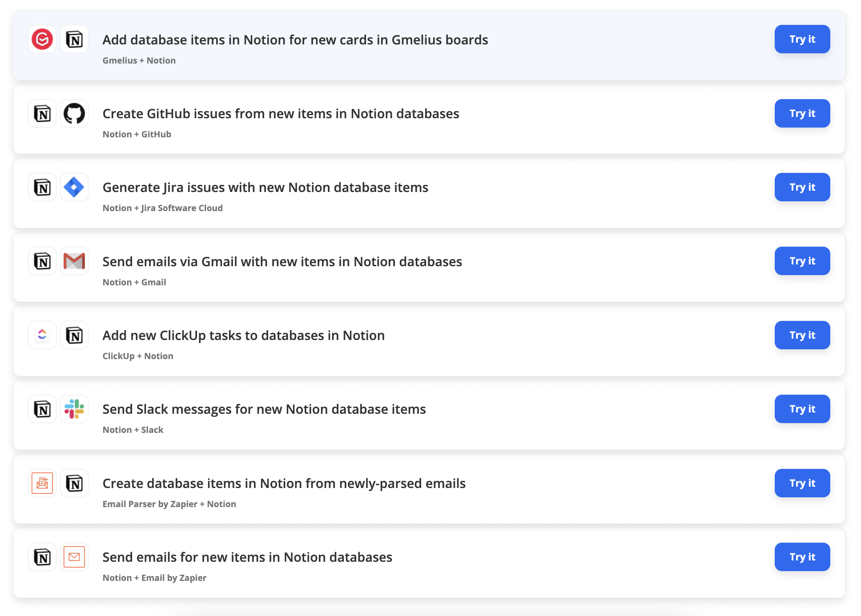Open 'Send emails for new items in Notion databases'
The width and height of the screenshot is (861, 616).
click(247, 557)
